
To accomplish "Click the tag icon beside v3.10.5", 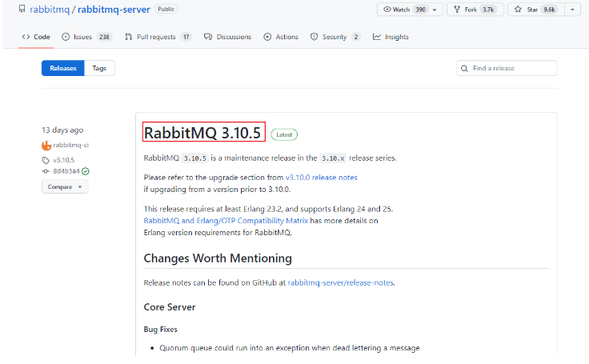I will [46, 161].
